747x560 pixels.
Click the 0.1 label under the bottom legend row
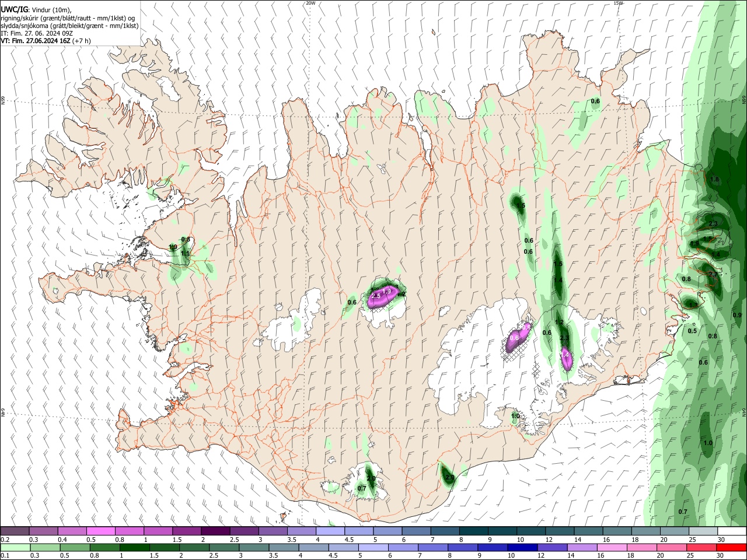pos(5,556)
